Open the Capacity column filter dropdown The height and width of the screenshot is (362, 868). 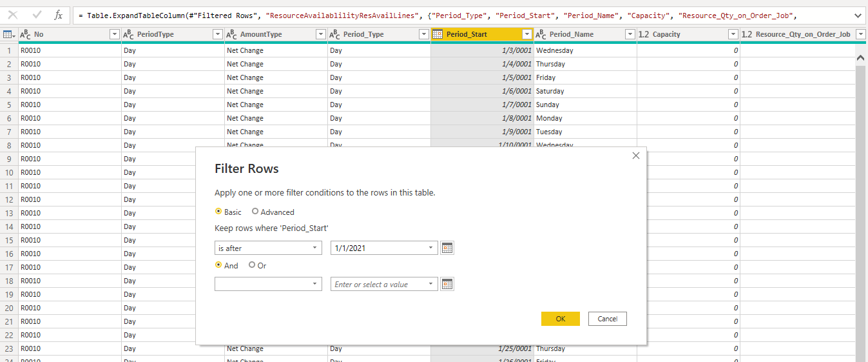point(733,34)
